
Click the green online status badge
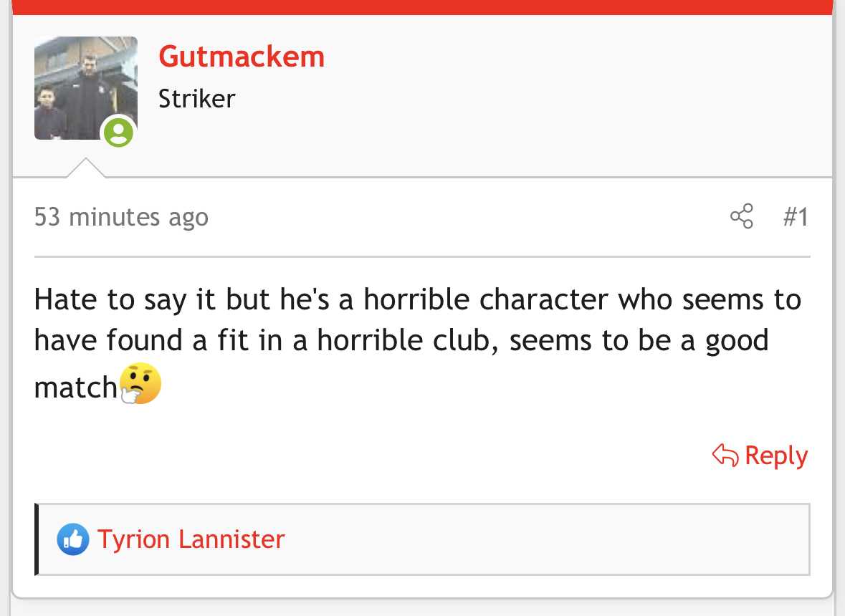click(x=118, y=132)
